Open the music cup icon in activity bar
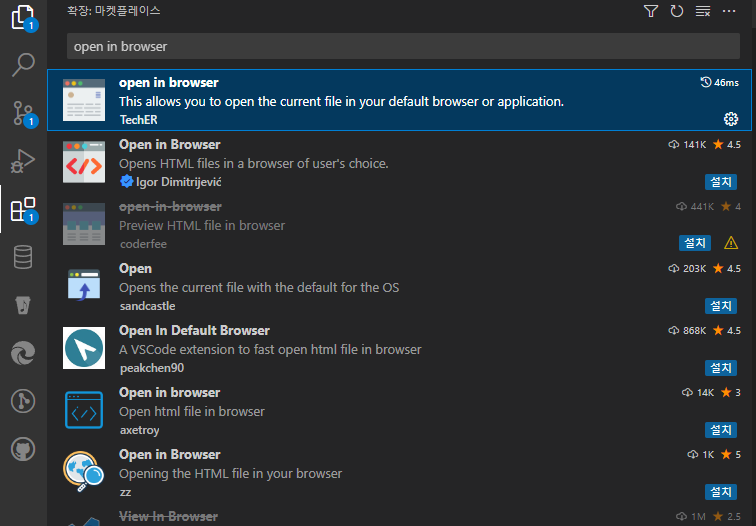756x526 pixels. click(x=23, y=305)
